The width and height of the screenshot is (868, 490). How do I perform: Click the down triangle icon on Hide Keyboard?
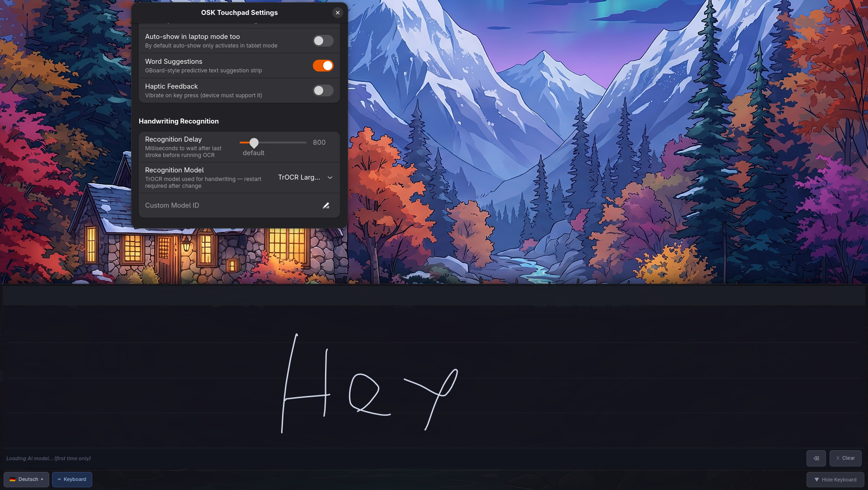tap(816, 480)
